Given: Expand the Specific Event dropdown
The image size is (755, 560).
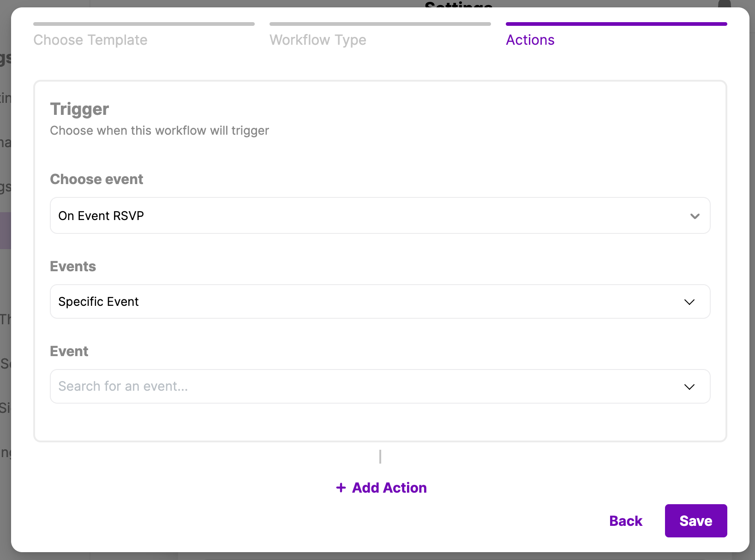Looking at the screenshot, I should [379, 302].
